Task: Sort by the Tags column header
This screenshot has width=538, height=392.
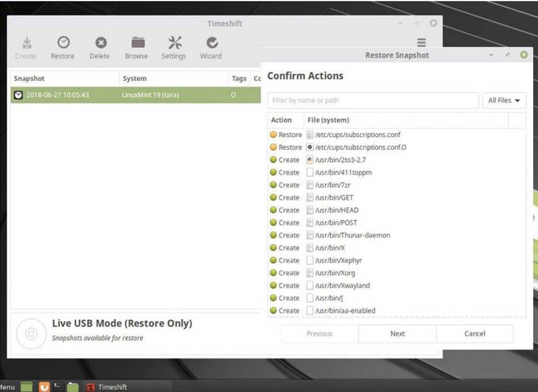Action: [239, 79]
